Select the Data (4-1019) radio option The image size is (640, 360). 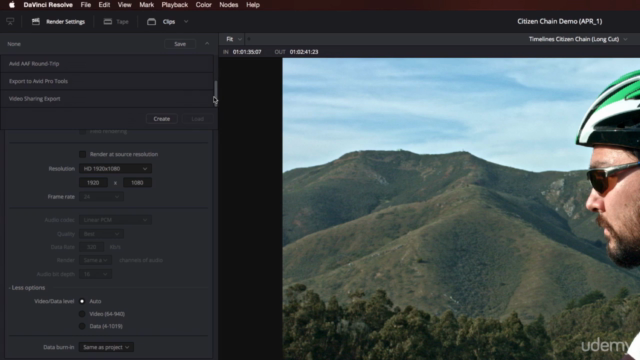click(82, 326)
